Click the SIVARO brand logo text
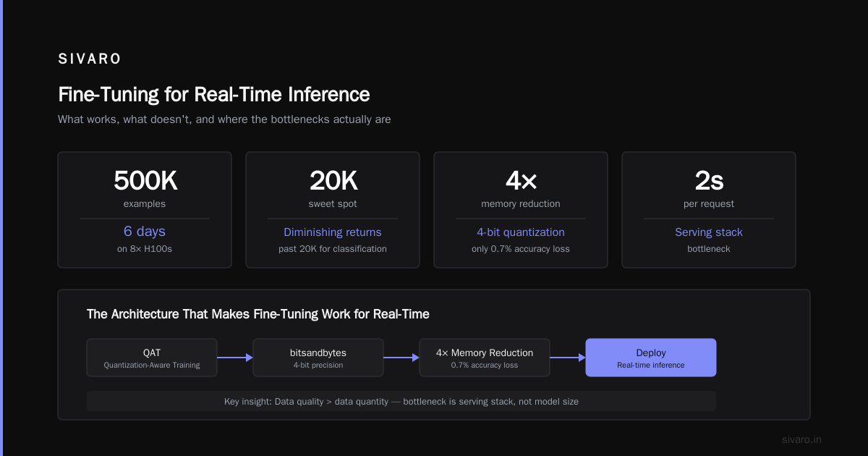This screenshot has width=868, height=456. (x=90, y=59)
